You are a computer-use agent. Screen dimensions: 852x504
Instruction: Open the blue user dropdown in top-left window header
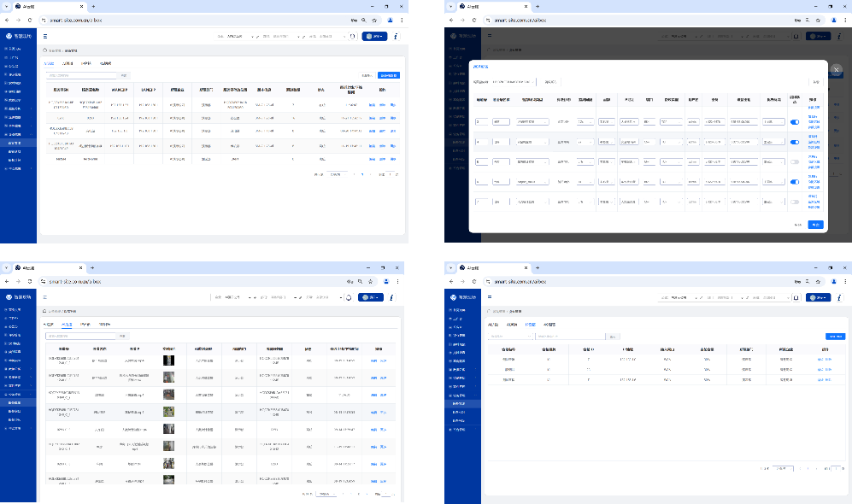pos(374,37)
